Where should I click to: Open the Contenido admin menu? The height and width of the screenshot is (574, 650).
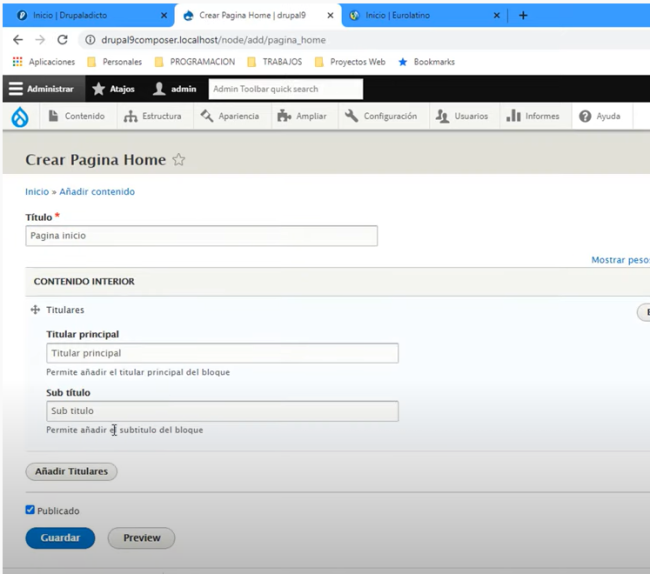tap(77, 116)
